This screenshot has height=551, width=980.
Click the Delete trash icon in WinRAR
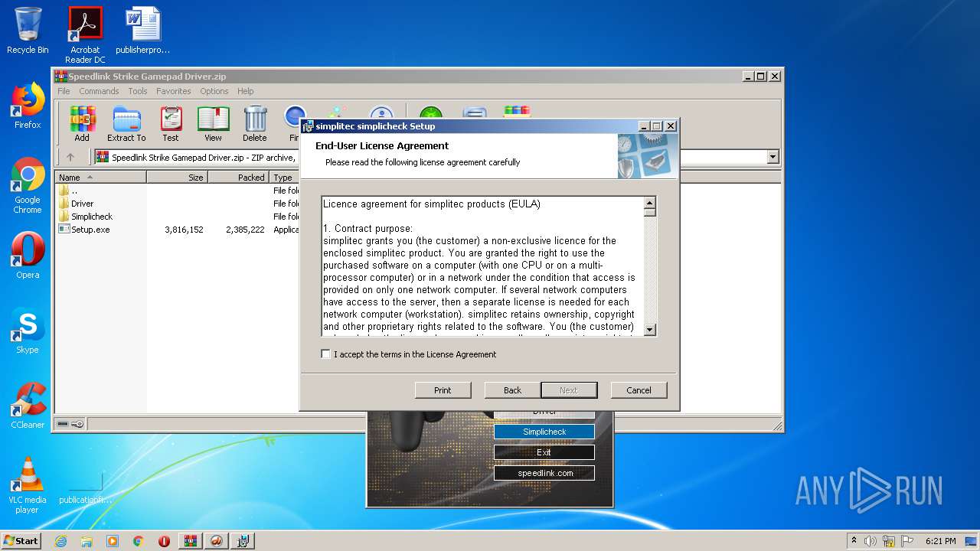coord(255,124)
